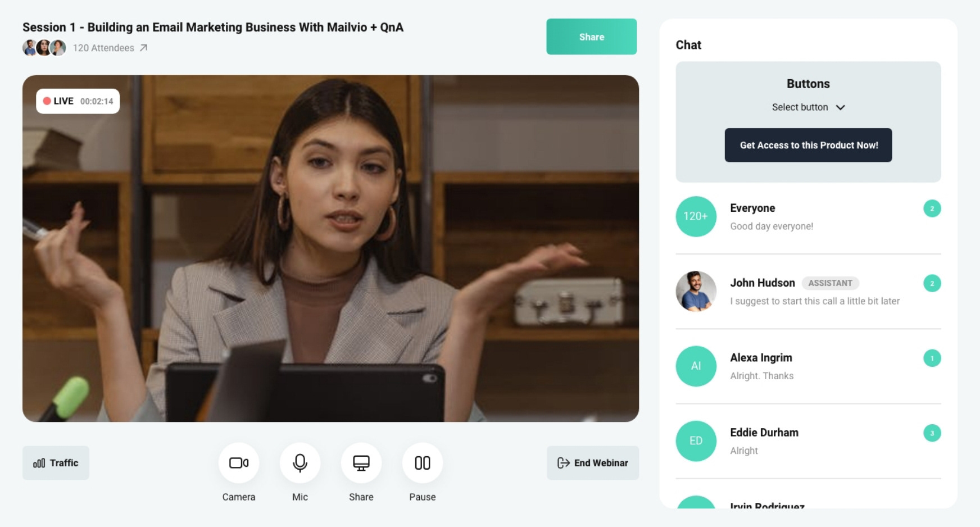Open the Everyone chat conversation
The height and width of the screenshot is (527, 980).
(x=808, y=217)
